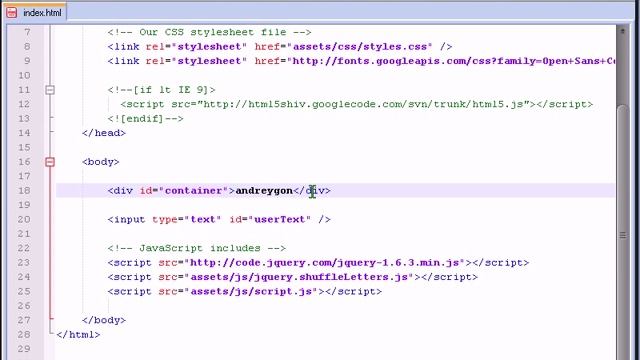Screen dimensions: 640x360
Task: Click the '<!--[if lt IE 9]>' conditional comment
Action: pyautogui.click(x=162, y=90)
